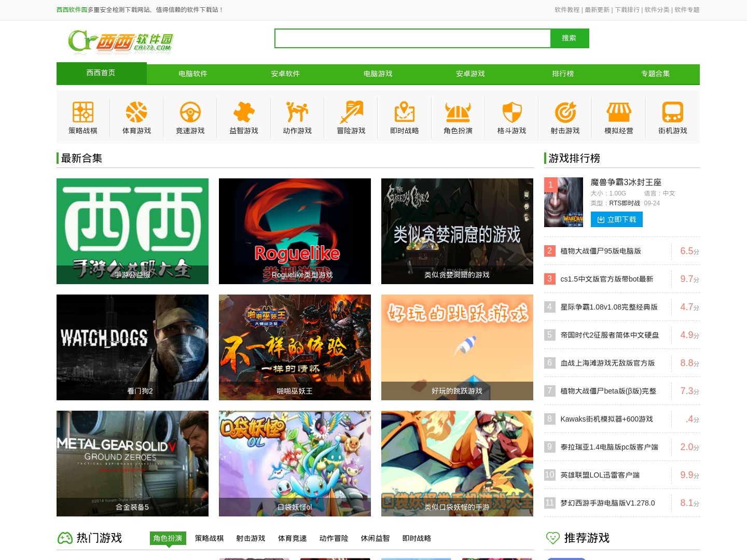Open the 最新更新 top link
The image size is (747, 560).
pyautogui.click(x=597, y=10)
